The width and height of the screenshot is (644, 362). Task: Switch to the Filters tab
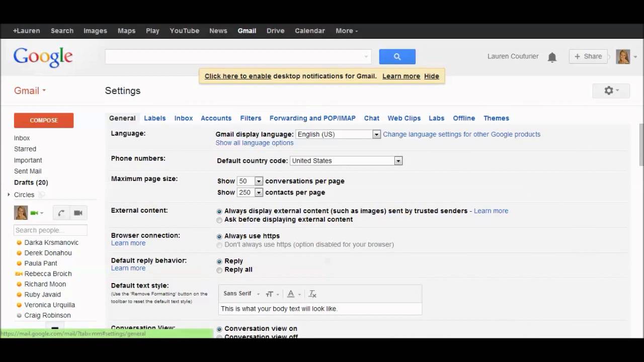(251, 118)
